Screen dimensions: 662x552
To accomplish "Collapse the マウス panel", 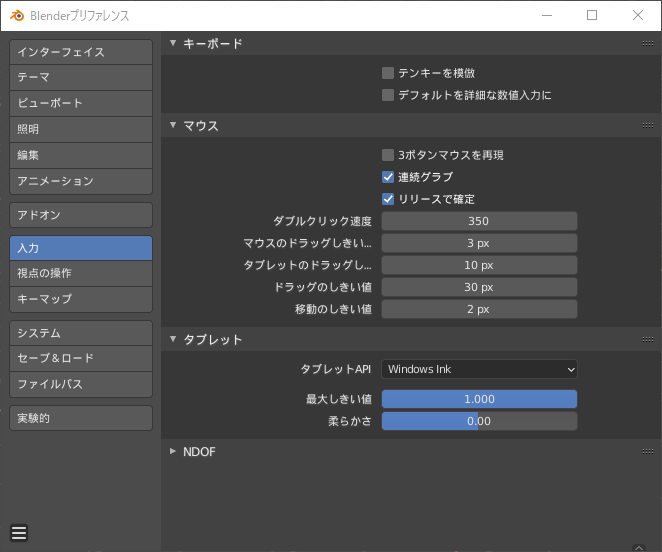I will point(173,125).
